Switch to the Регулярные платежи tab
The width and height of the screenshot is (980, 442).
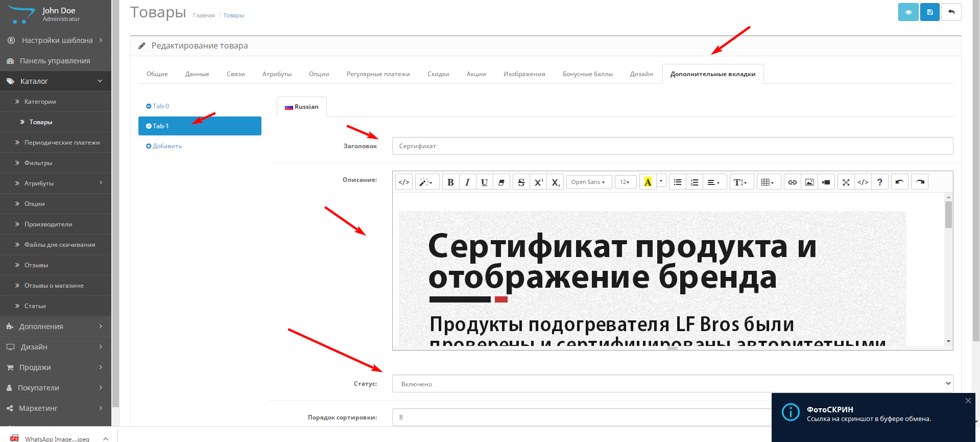378,74
